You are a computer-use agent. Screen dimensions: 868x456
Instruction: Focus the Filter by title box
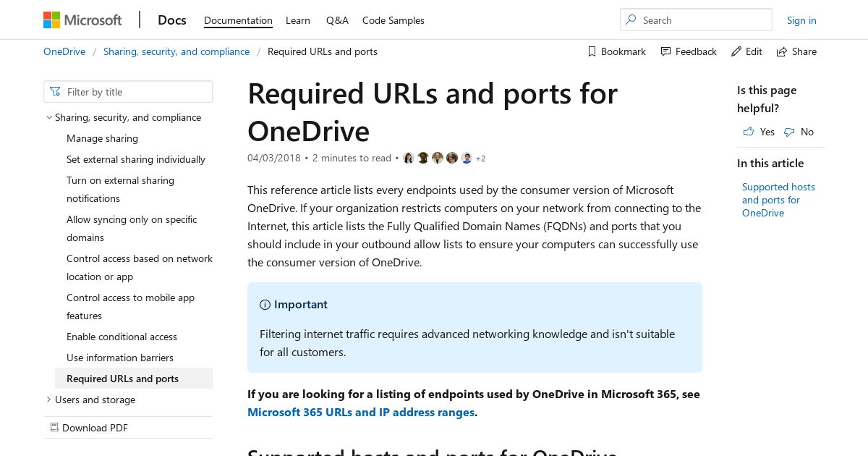[x=128, y=92]
